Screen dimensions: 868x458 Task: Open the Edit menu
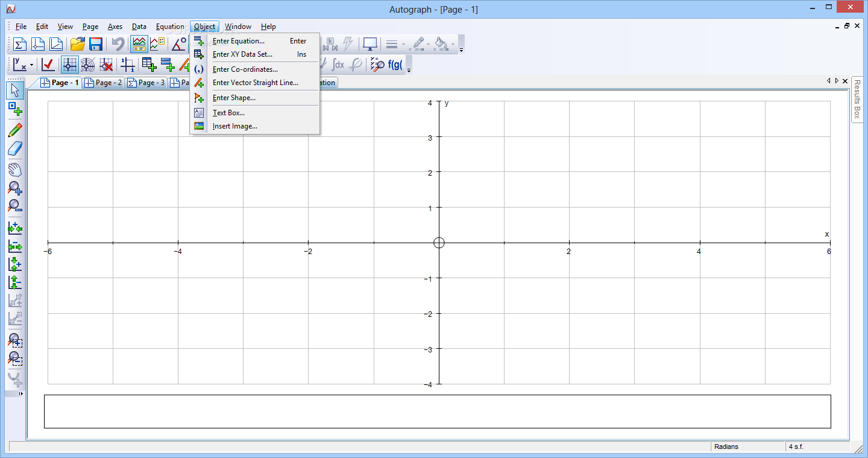tap(42, 27)
